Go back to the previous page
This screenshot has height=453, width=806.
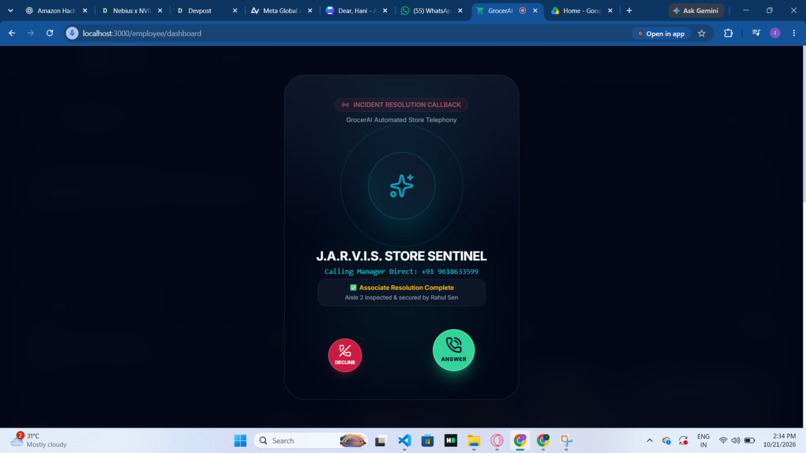click(x=12, y=33)
